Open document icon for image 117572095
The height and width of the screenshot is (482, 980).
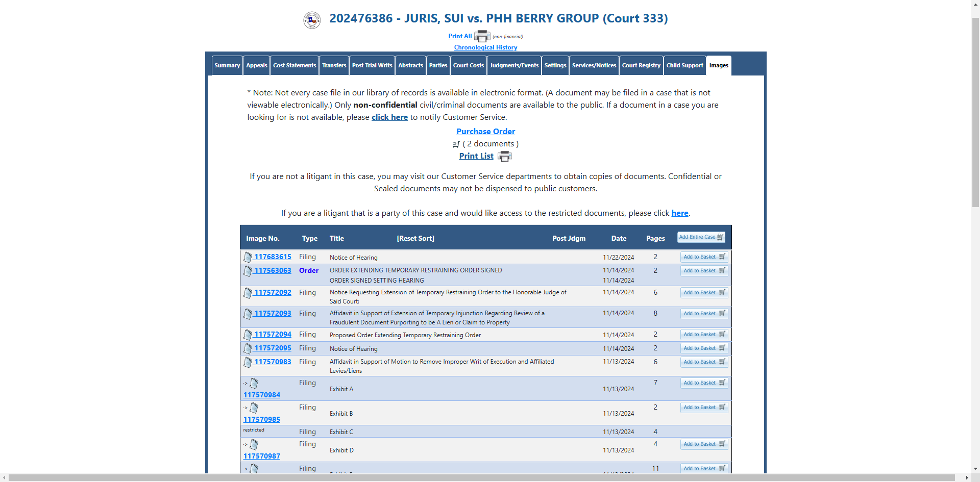click(248, 348)
